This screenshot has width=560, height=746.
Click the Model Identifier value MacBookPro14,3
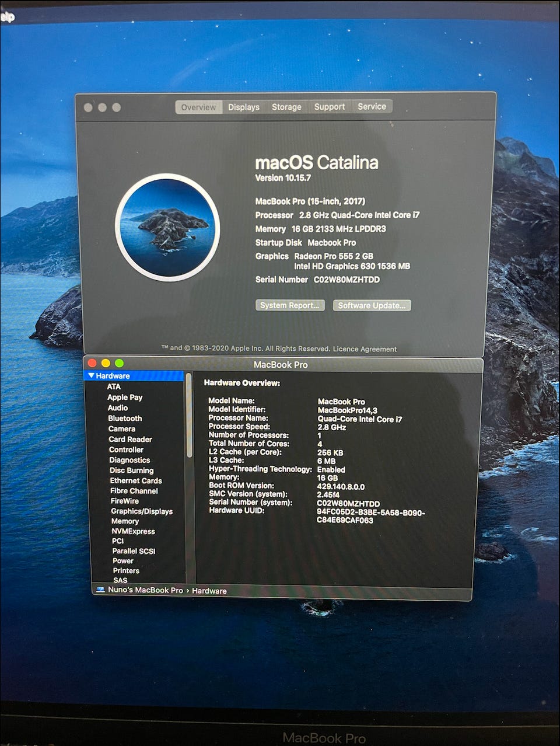click(347, 410)
